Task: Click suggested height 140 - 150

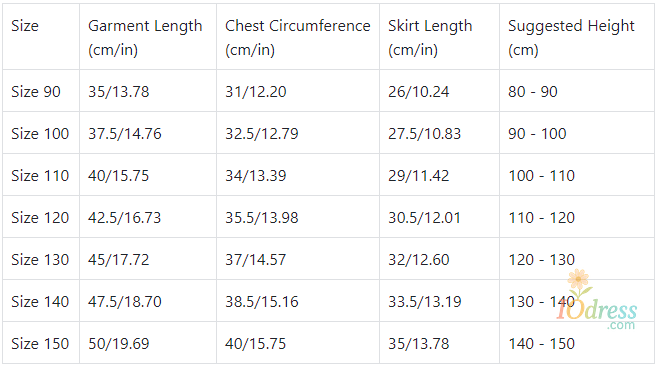Action: (x=541, y=343)
